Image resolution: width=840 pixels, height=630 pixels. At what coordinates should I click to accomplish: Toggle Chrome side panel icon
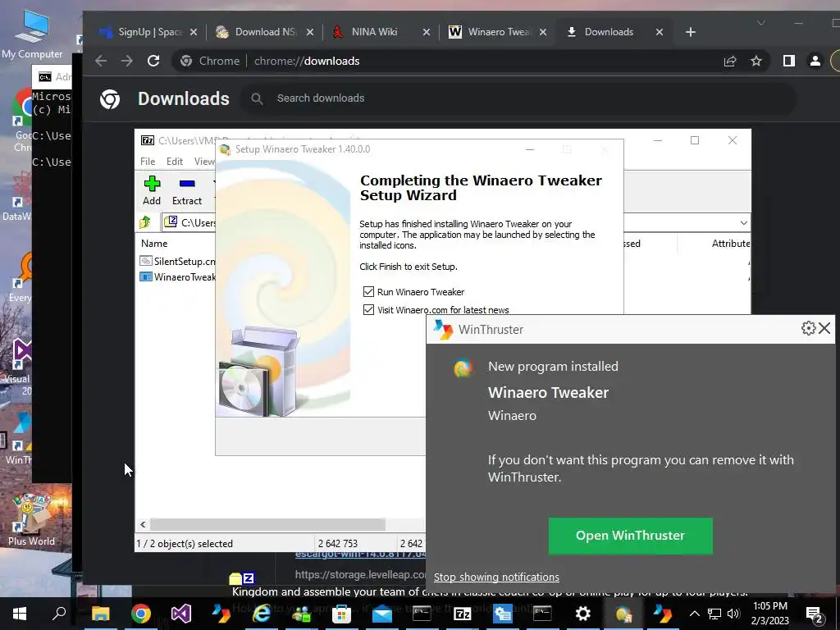788,61
